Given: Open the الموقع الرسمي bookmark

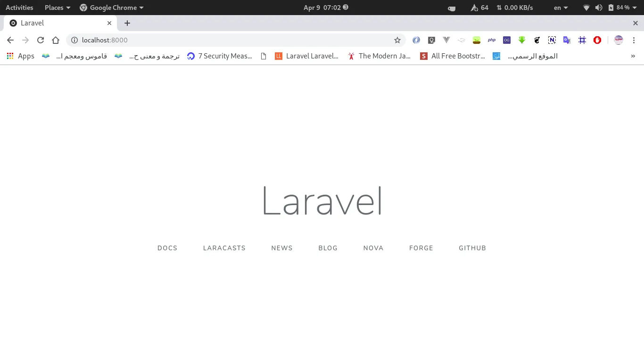Looking at the screenshot, I should pos(525,56).
